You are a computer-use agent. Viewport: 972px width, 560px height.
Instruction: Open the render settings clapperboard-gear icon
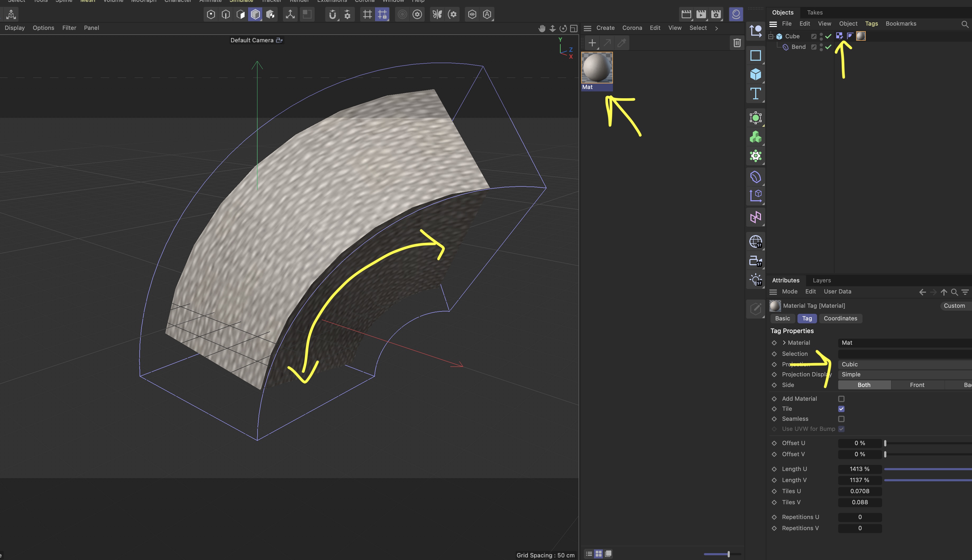click(x=716, y=15)
